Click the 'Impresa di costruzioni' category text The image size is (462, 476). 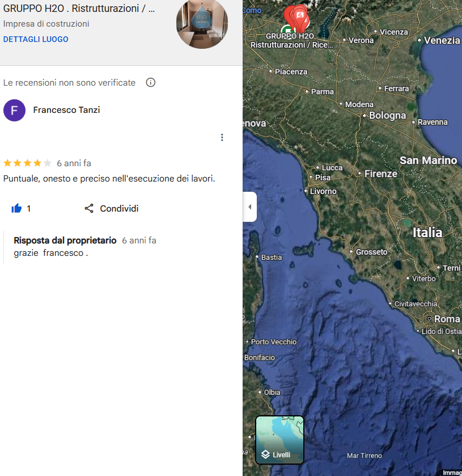point(46,24)
